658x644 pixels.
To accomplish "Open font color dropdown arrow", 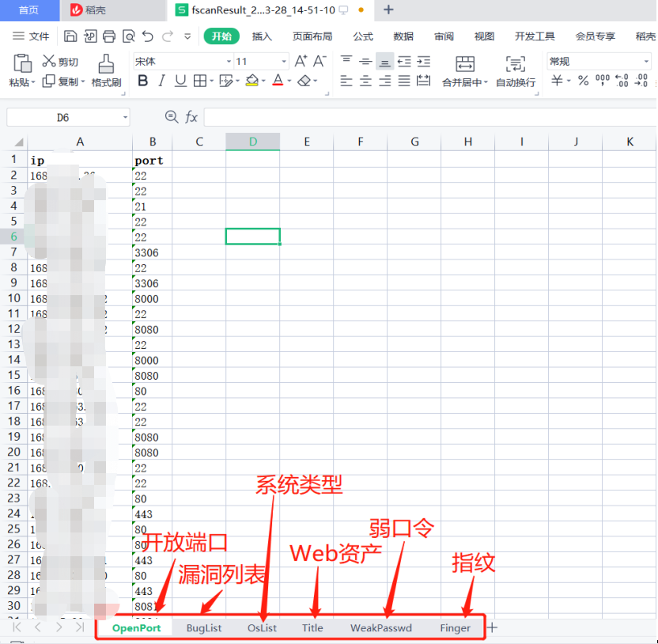I will coord(289,81).
